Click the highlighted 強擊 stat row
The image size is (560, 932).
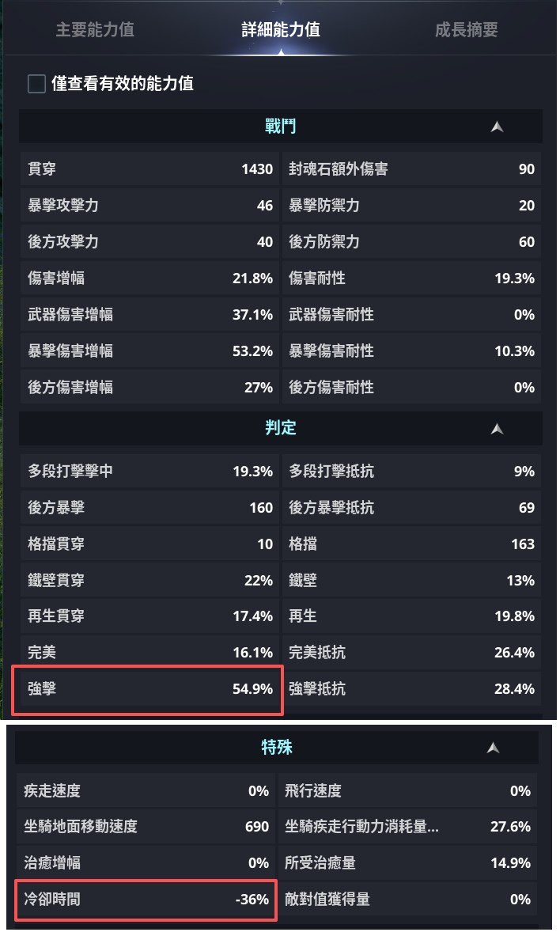[147, 688]
